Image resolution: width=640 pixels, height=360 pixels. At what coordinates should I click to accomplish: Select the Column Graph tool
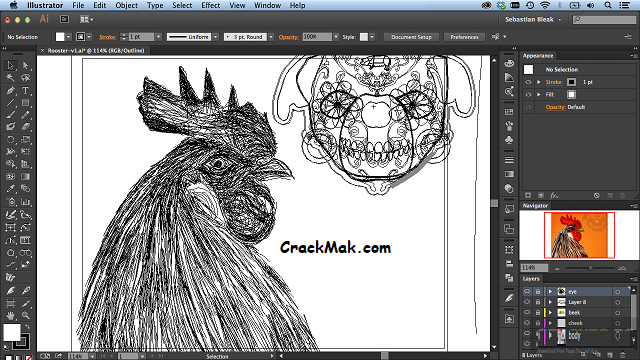pyautogui.click(x=26, y=202)
